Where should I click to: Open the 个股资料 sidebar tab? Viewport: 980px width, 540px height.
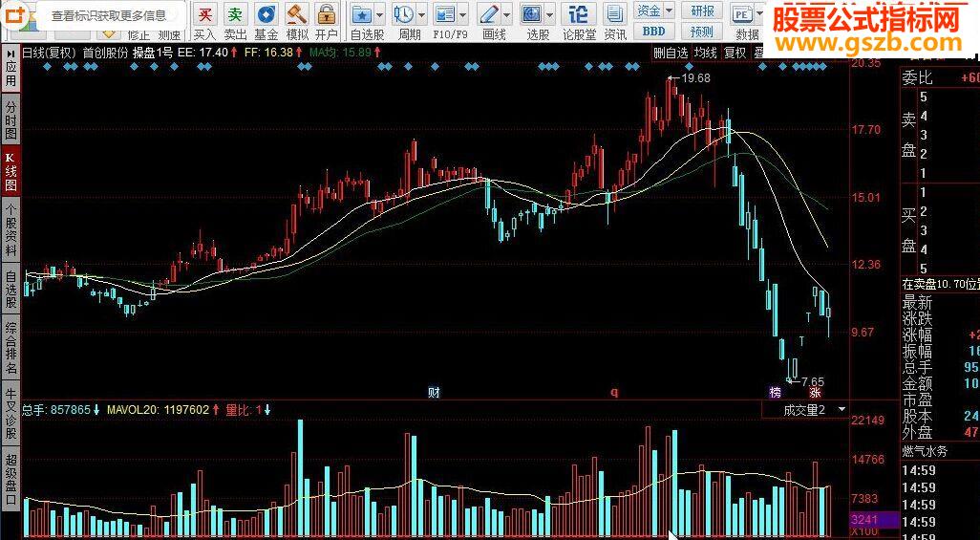tap(11, 229)
